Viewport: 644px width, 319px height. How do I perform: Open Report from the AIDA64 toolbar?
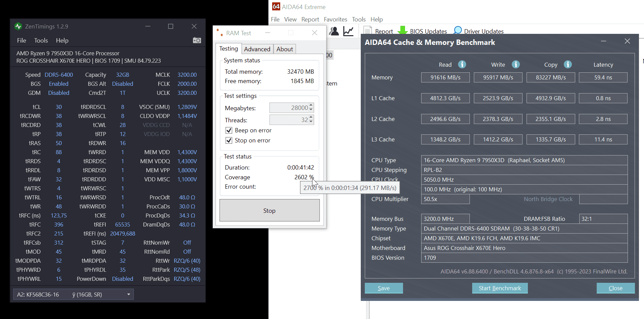point(378,31)
